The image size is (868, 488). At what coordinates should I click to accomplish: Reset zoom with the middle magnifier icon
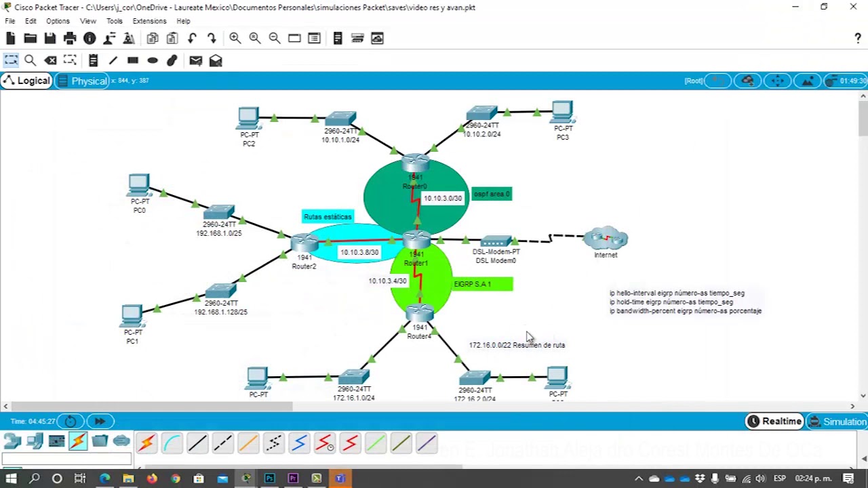tap(255, 39)
